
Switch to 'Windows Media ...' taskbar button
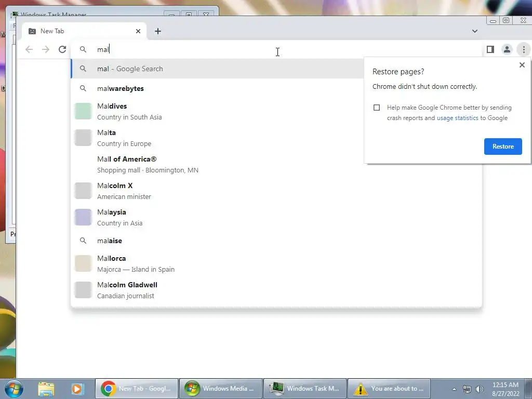(x=220, y=389)
